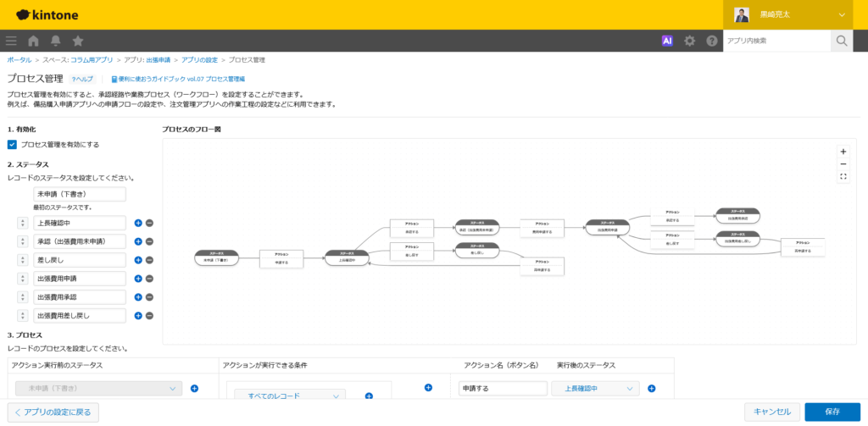This screenshot has height=426, width=868.
Task: Fit the flow diagram to screen
Action: coord(843,177)
